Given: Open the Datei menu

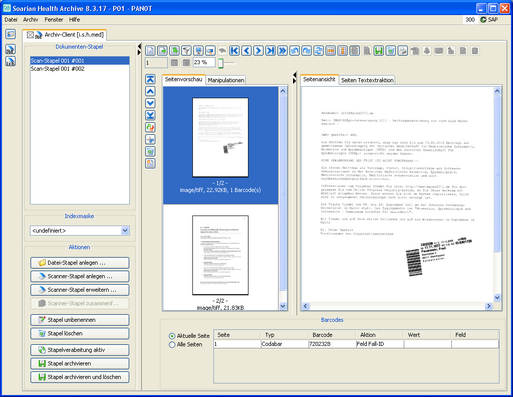Looking at the screenshot, I should [x=11, y=20].
